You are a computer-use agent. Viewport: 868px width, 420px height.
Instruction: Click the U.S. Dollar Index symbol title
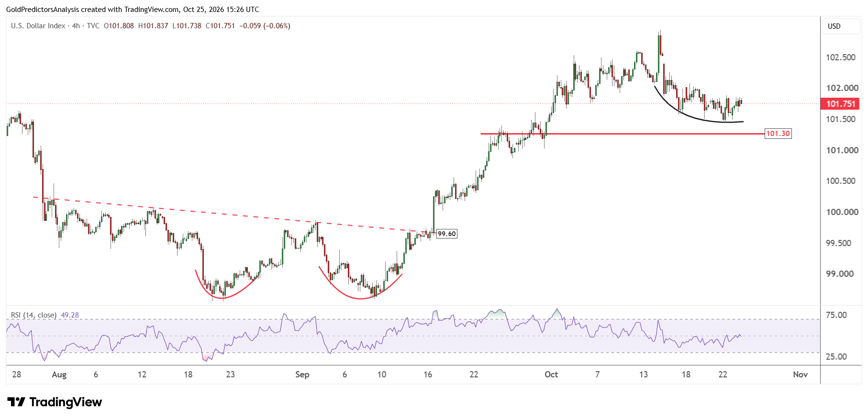[38, 26]
